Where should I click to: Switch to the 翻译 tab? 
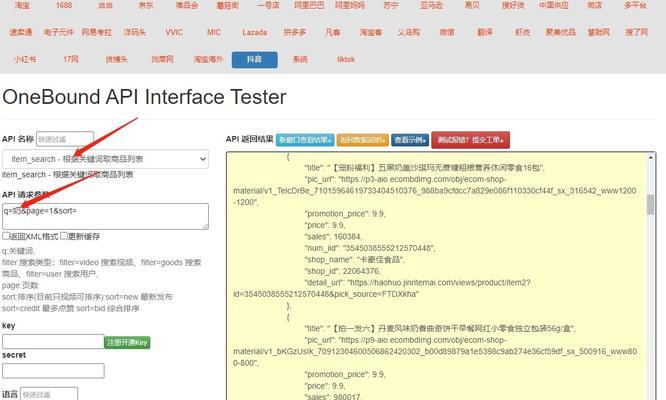pyautogui.click(x=485, y=32)
